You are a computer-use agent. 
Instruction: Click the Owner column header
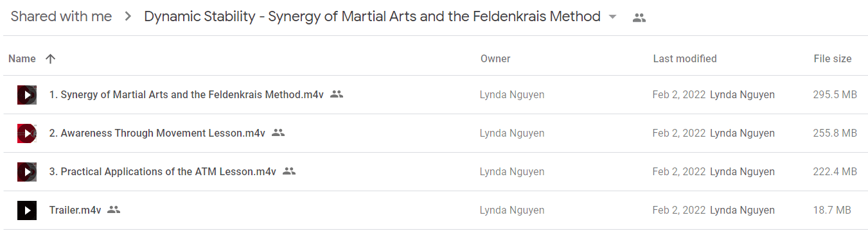[x=495, y=58]
